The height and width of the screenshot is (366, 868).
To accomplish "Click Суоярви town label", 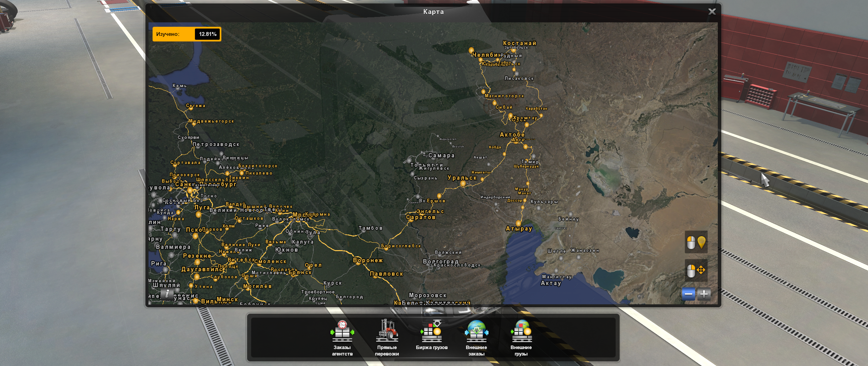I will (x=188, y=138).
